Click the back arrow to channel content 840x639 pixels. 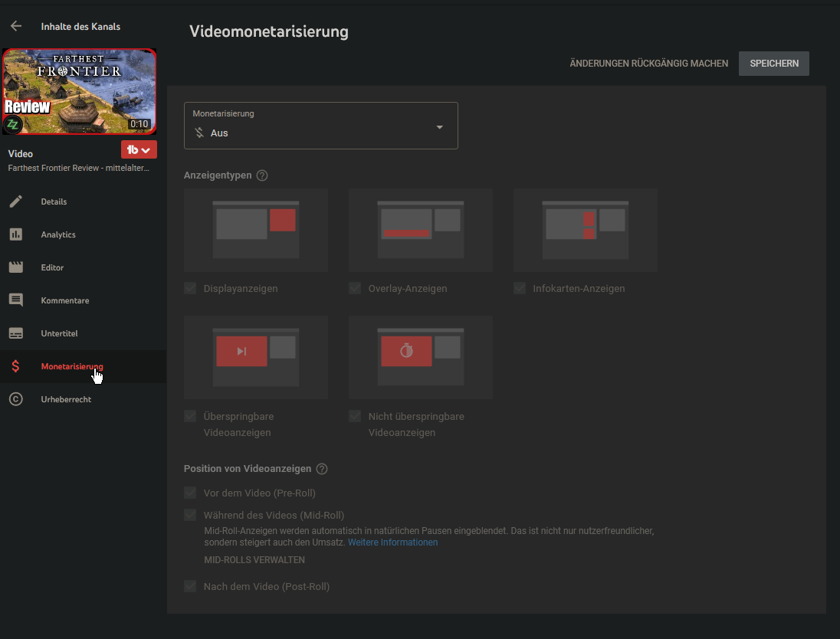(x=16, y=26)
